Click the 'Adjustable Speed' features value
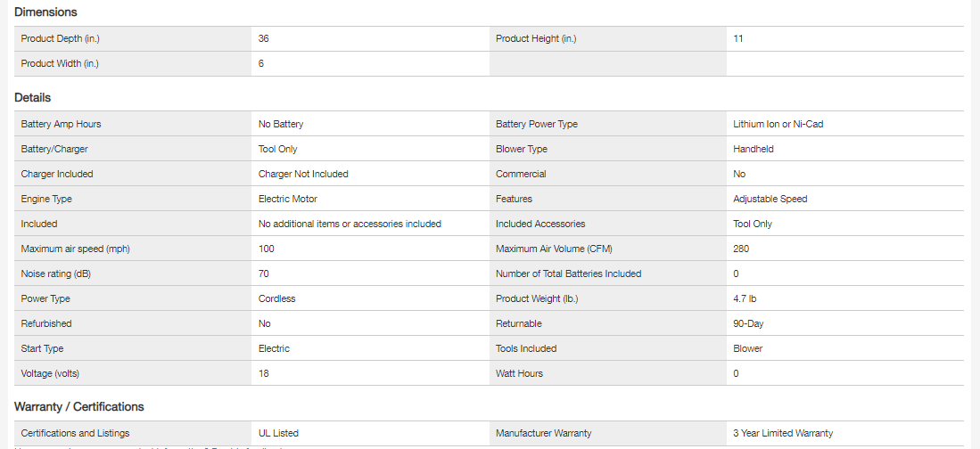Viewport: 980px width, 449px height. point(770,200)
